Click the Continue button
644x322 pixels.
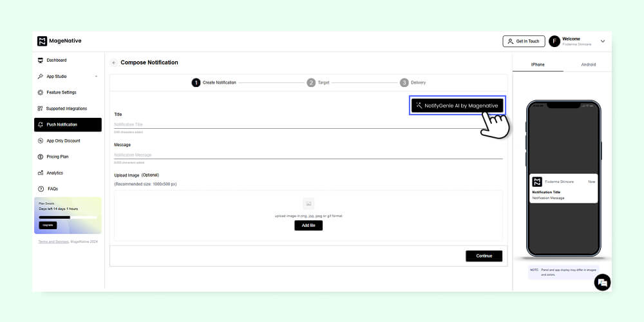pos(484,256)
